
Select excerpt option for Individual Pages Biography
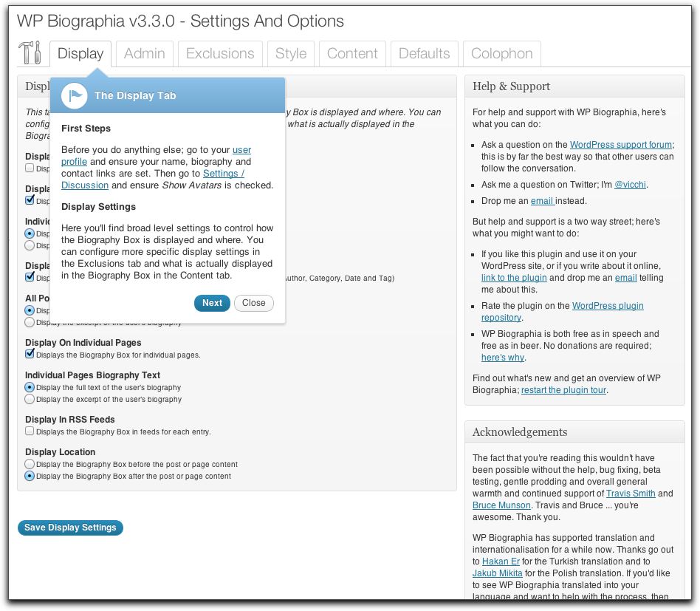click(30, 399)
